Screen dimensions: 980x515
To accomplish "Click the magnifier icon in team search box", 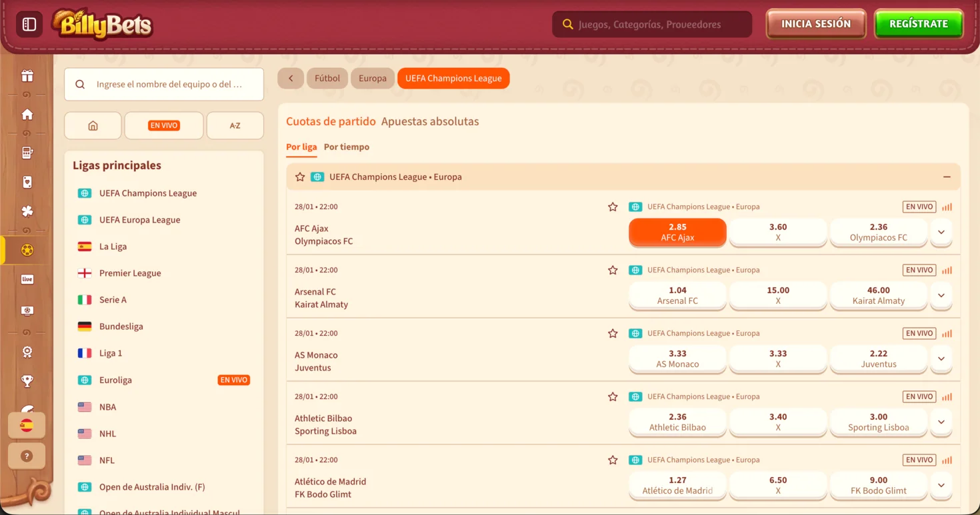I will click(x=80, y=85).
